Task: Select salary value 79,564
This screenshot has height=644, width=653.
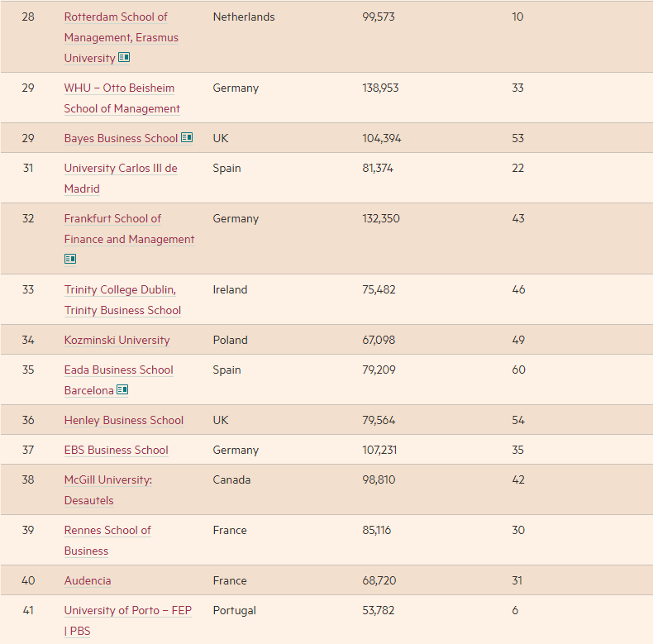Action: click(379, 420)
